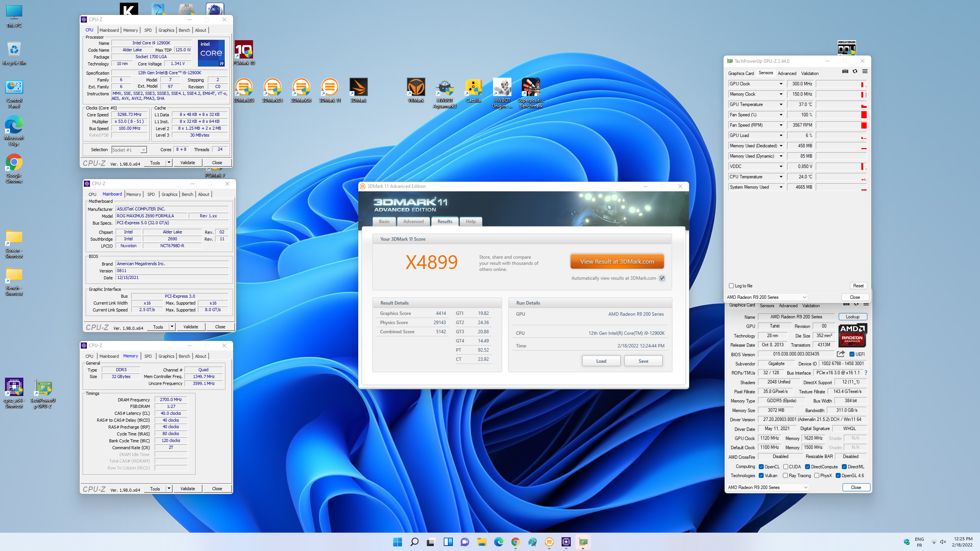Expand the Fan Speed (RPM) dropdown
This screenshot has width=980, height=551.
781,125
